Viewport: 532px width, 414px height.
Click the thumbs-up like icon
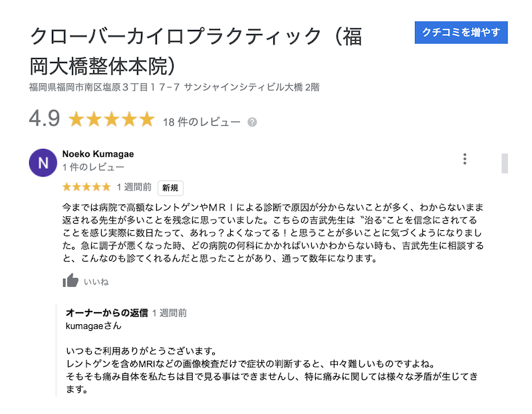point(70,281)
